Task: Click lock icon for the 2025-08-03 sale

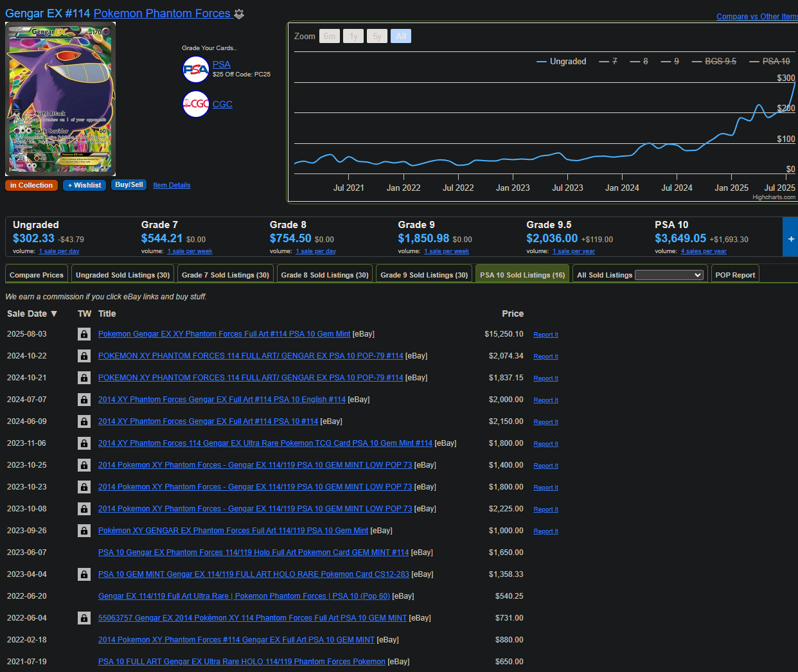Action: coord(84,334)
